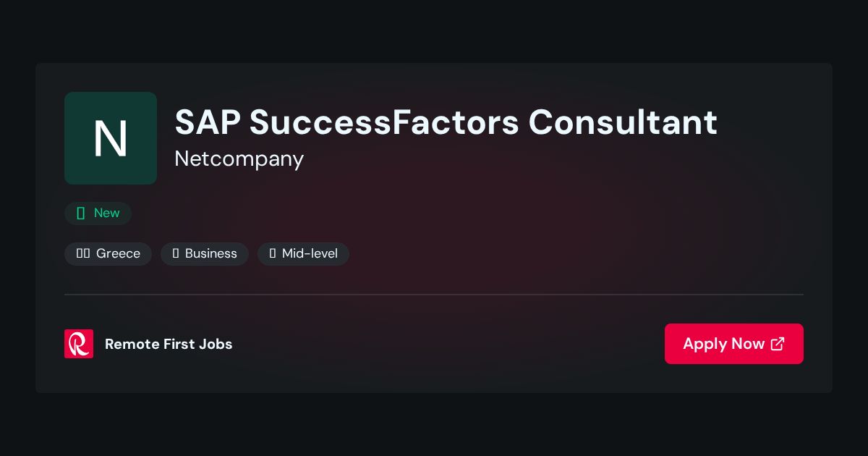The image size is (868, 456).
Task: Select the Greece location tag
Action: click(x=108, y=254)
